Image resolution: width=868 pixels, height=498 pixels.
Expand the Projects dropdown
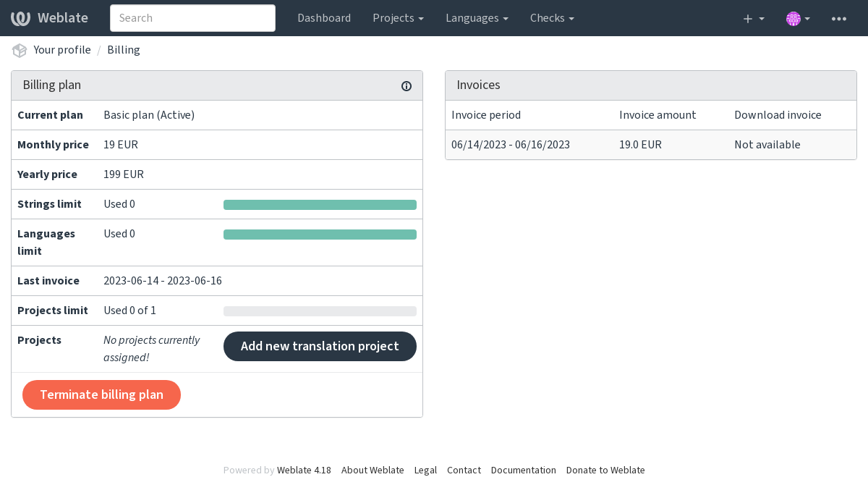398,18
